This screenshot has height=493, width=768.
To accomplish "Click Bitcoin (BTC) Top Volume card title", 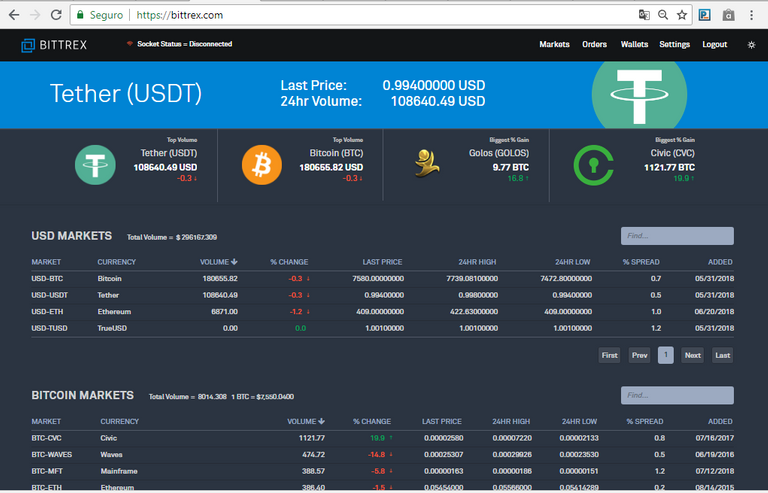I will pos(336,153).
